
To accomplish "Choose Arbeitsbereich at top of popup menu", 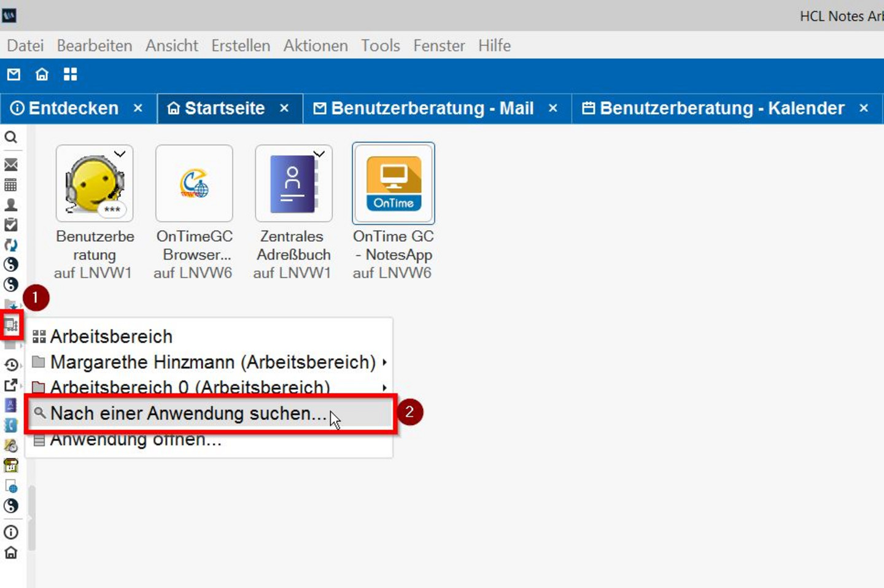I will pos(209,336).
